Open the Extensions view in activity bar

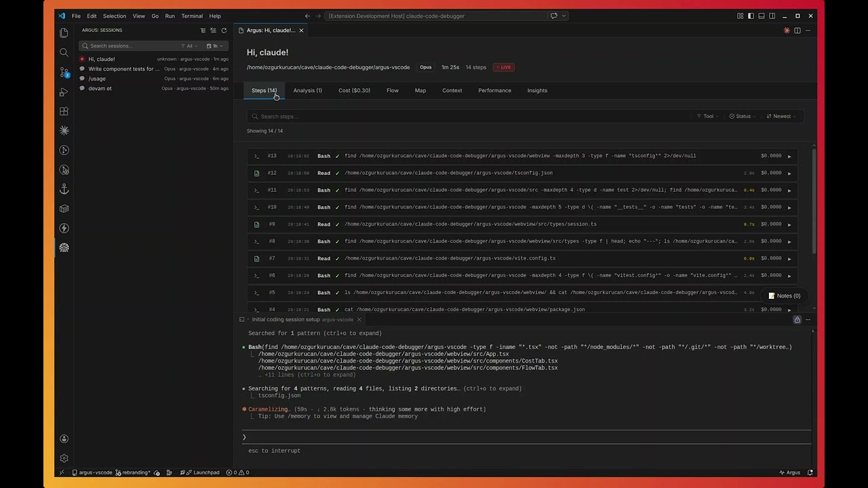coord(64,111)
